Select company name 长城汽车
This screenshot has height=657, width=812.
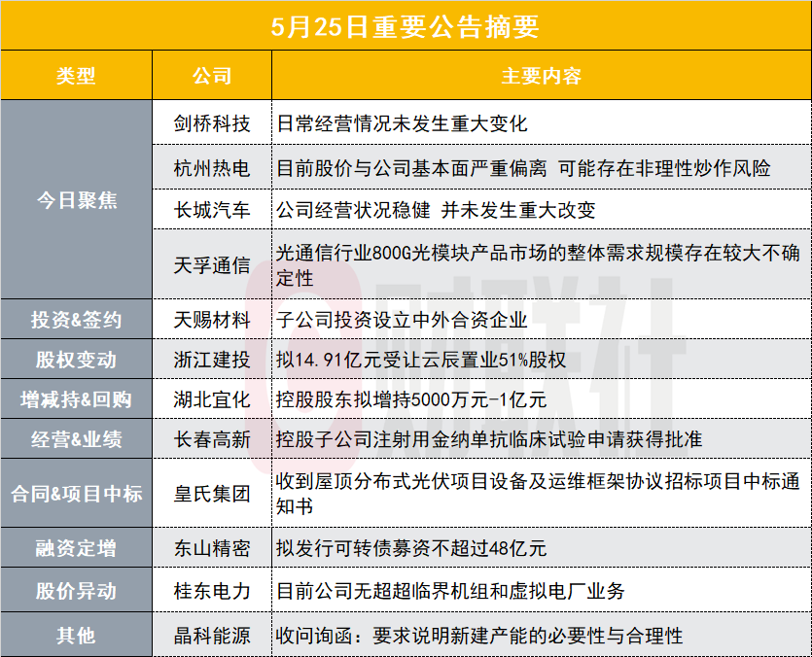coord(212,210)
